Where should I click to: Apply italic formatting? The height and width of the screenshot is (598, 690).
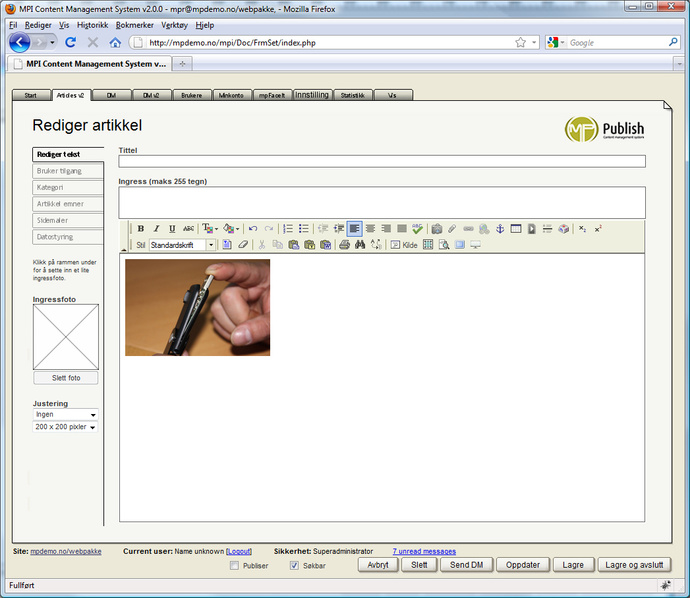[156, 229]
